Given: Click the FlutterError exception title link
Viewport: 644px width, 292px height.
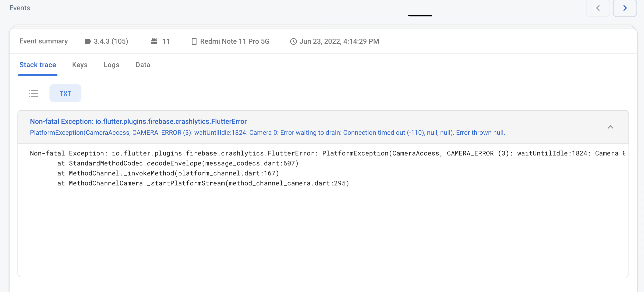Looking at the screenshot, I should (x=138, y=121).
